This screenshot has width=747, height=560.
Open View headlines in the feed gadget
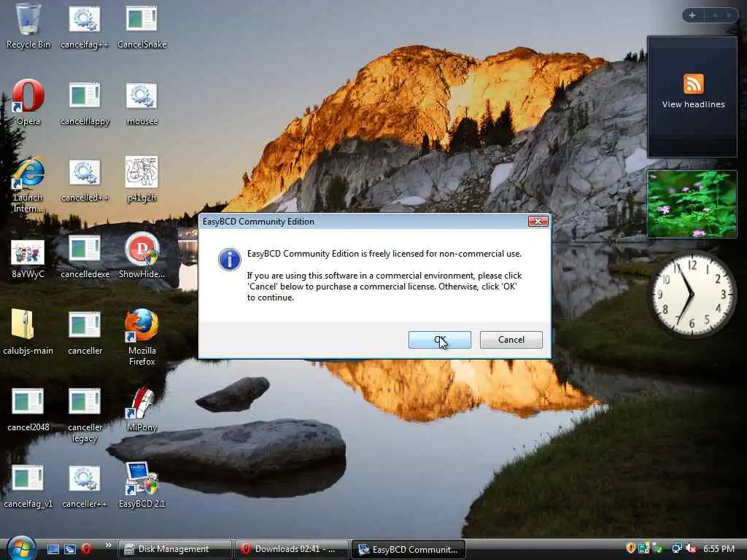(693, 104)
